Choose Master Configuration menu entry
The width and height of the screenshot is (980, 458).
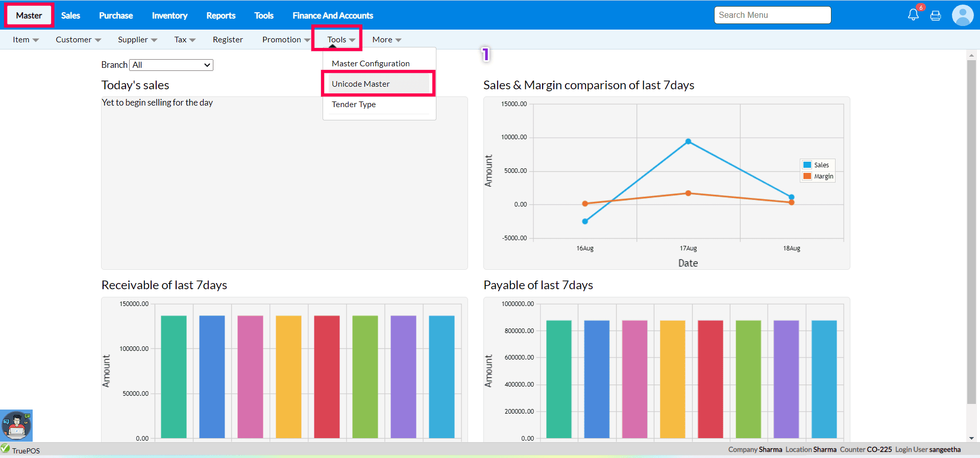[371, 64]
